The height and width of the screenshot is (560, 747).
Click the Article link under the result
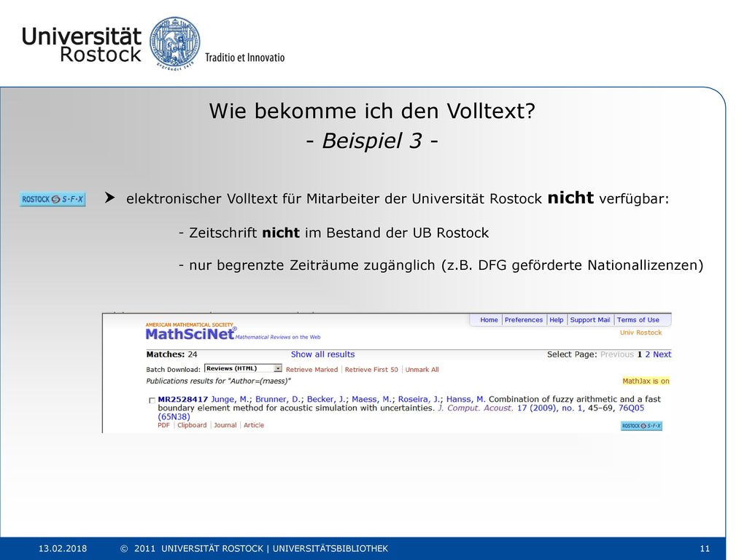tap(253, 425)
